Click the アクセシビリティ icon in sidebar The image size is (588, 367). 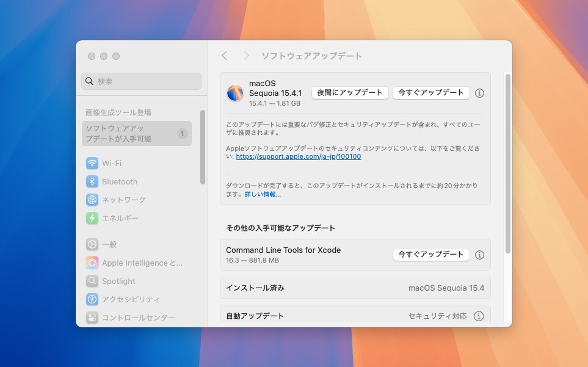point(92,299)
